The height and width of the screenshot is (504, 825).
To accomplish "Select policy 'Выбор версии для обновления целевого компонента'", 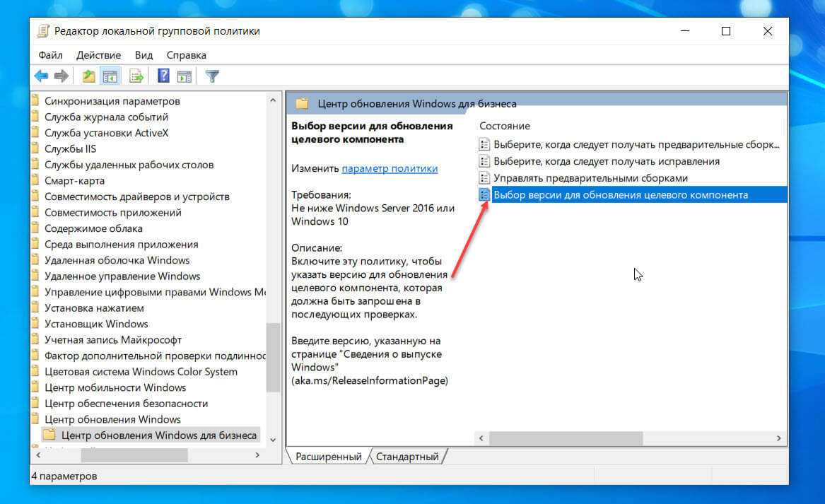I will pyautogui.click(x=620, y=194).
